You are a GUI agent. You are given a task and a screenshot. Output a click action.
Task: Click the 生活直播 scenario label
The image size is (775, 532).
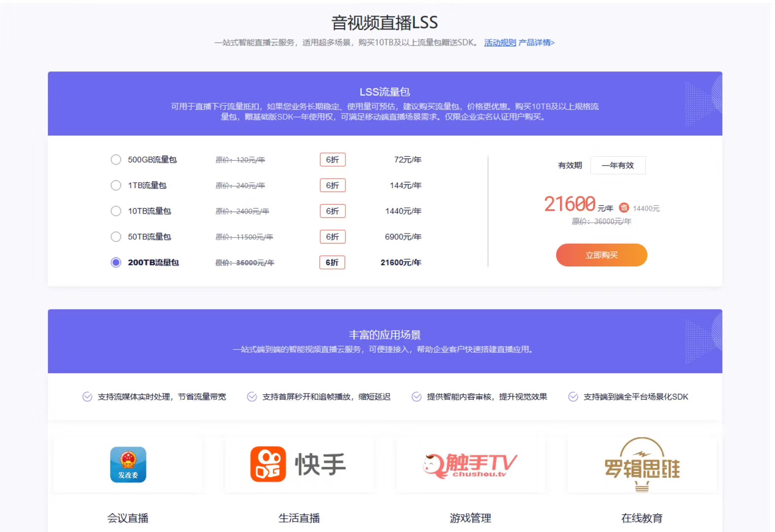coord(299,518)
